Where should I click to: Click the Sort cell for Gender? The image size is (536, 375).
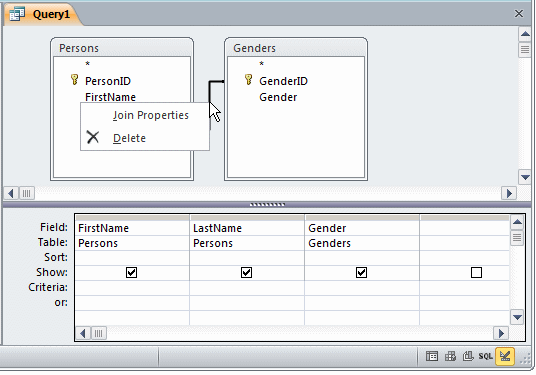click(362, 258)
